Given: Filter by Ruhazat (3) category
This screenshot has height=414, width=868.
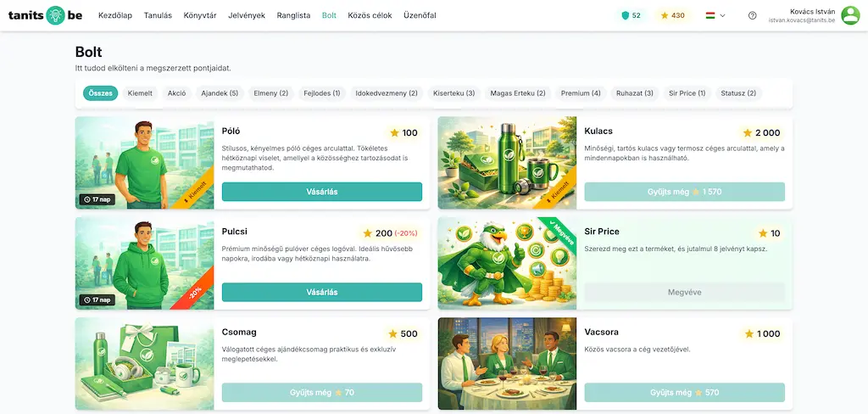Looking at the screenshot, I should 634,93.
